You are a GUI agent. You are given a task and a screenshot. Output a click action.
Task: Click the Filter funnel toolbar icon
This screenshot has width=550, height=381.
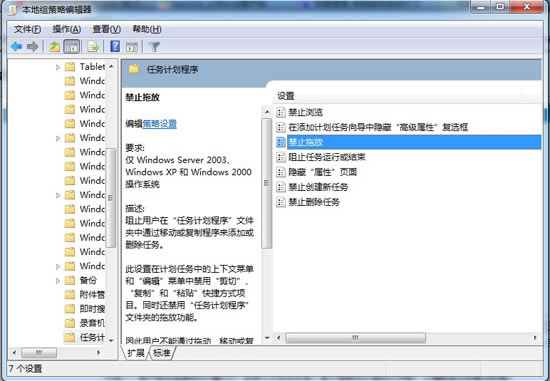tap(154, 47)
